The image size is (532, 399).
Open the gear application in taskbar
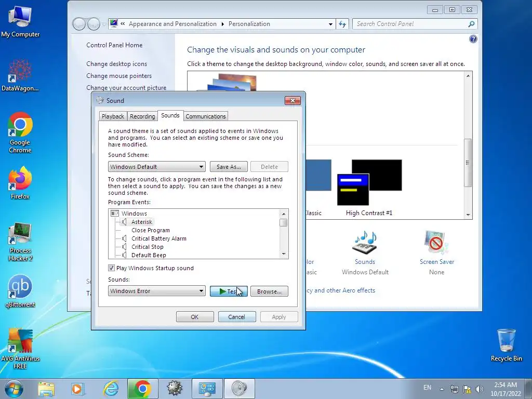coord(175,389)
